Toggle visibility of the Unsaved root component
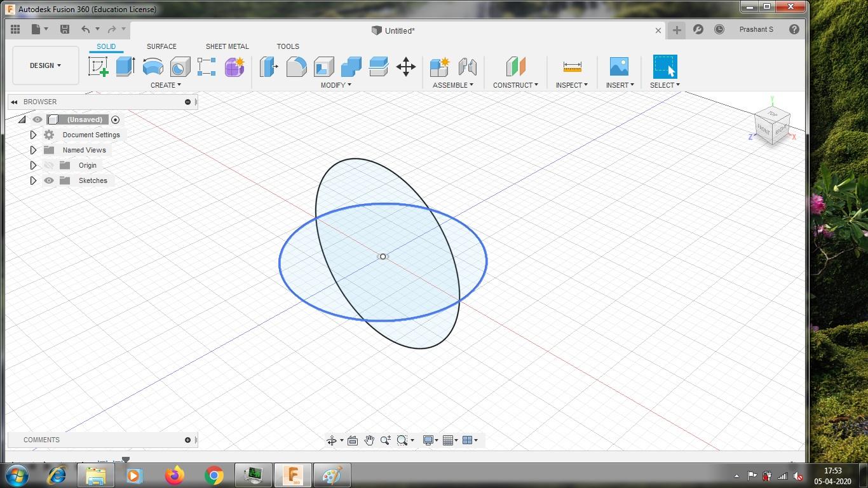 (37, 119)
